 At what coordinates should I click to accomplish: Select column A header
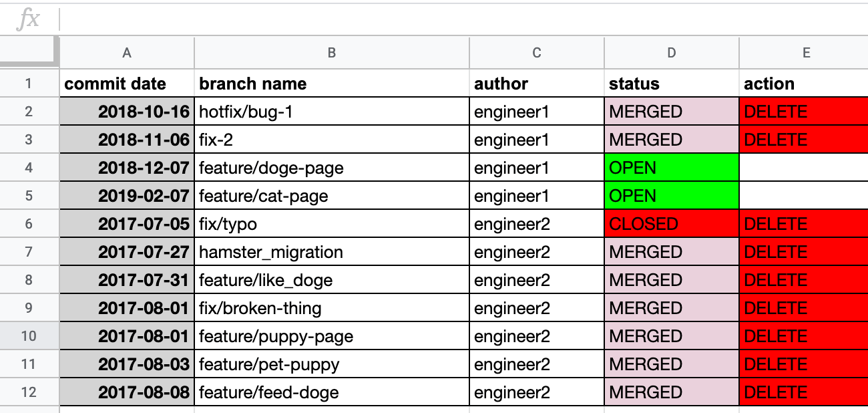coord(127,53)
